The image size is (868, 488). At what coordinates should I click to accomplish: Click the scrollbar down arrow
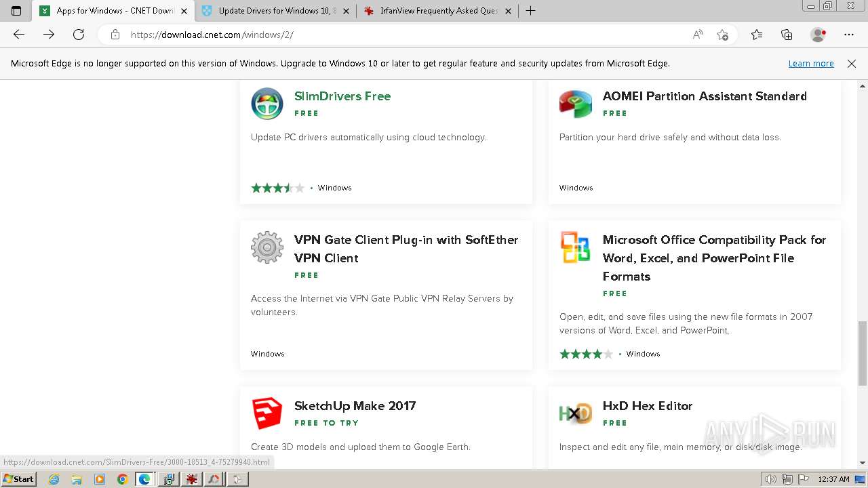pos(863,463)
